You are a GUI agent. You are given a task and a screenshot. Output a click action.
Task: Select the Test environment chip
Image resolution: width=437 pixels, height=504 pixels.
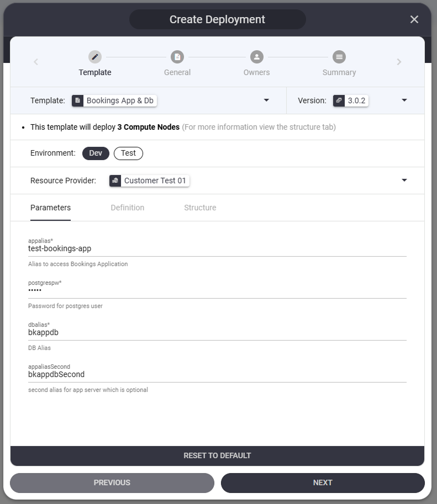tap(128, 153)
